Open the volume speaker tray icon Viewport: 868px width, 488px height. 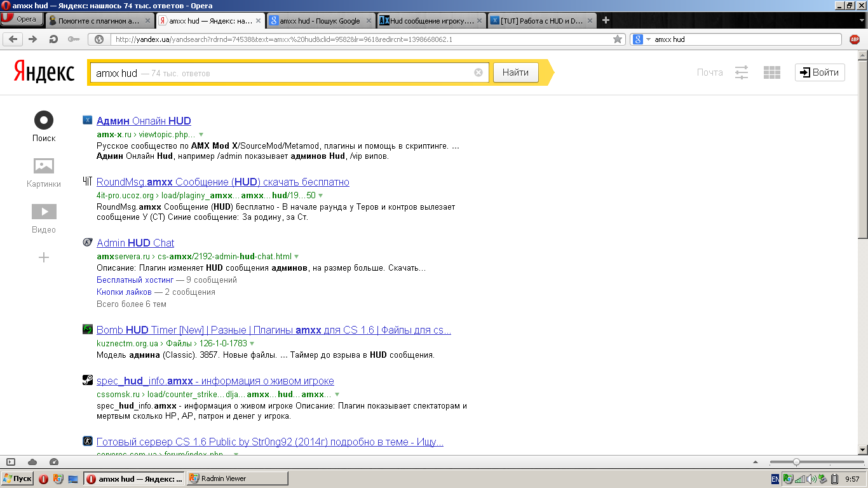pyautogui.click(x=811, y=479)
